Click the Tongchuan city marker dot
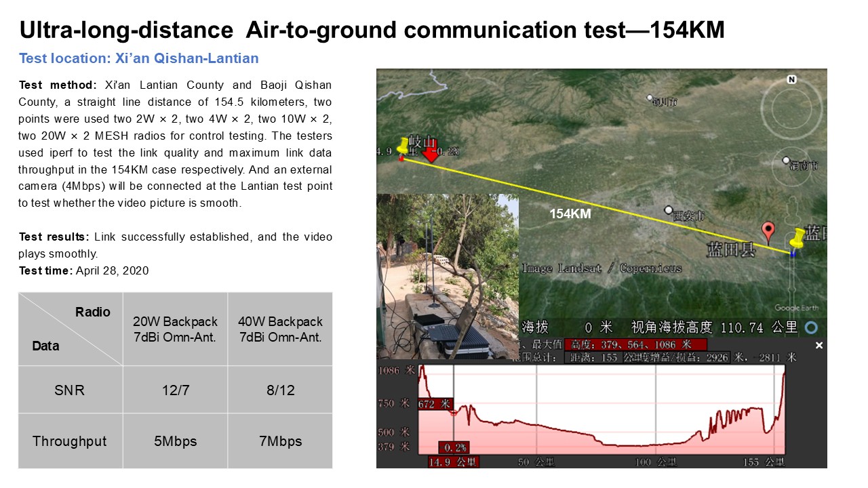Image resolution: width=868 pixels, height=488 pixels. [650, 98]
